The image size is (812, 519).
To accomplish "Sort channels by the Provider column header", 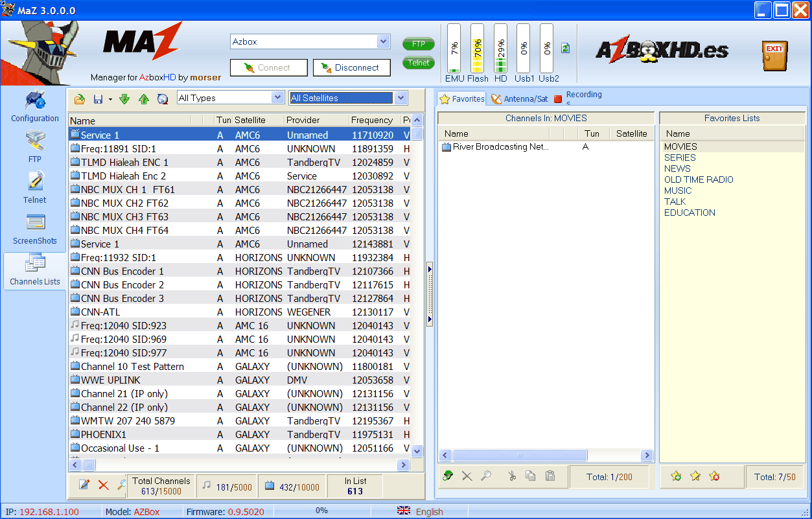I will [x=316, y=120].
